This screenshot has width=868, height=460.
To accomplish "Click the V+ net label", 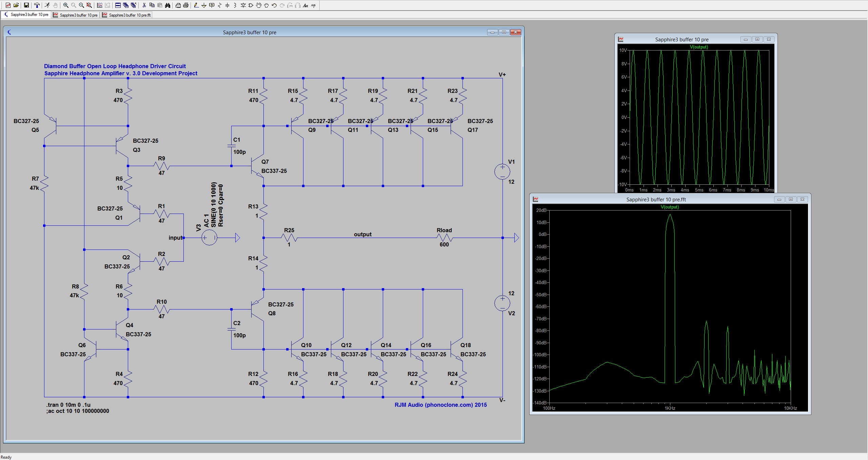I will coord(502,75).
